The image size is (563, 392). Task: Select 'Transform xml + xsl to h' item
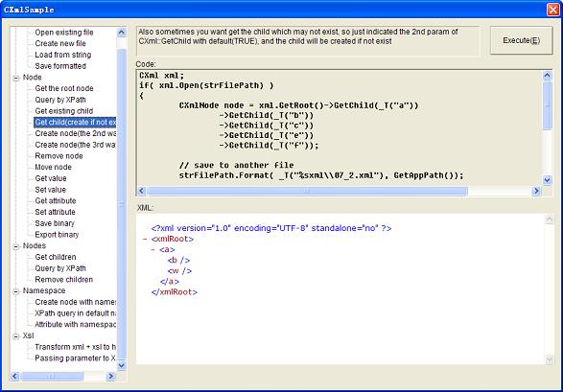click(75, 347)
